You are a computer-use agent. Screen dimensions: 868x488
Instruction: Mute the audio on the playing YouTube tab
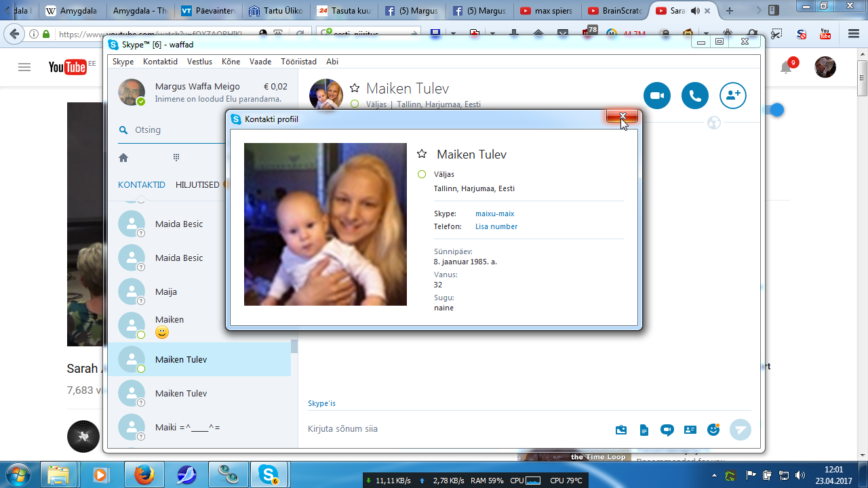point(695,11)
